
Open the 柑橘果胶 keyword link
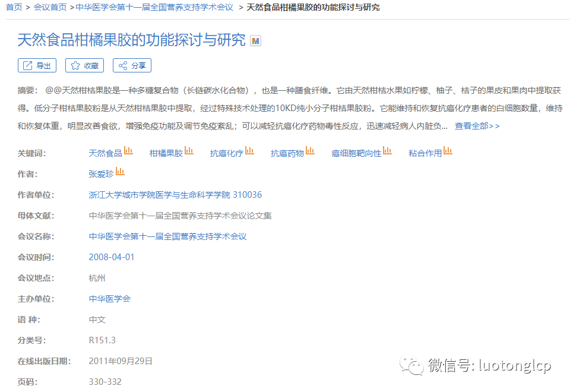[166, 153]
